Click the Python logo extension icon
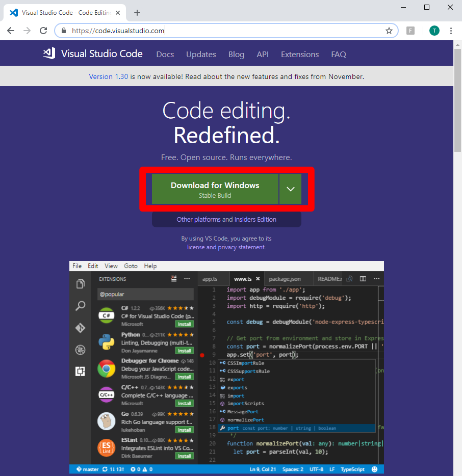This screenshot has height=476, width=462. 106,342
